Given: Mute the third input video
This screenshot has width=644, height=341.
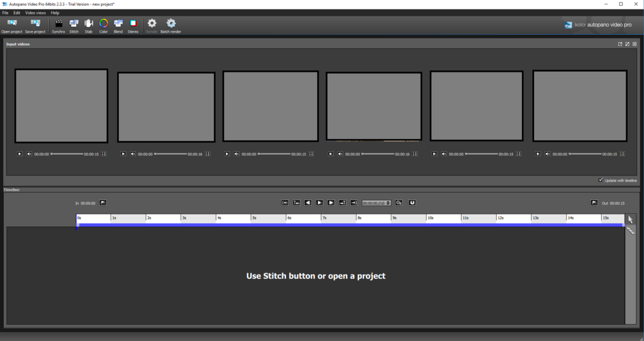Looking at the screenshot, I should tap(236, 154).
